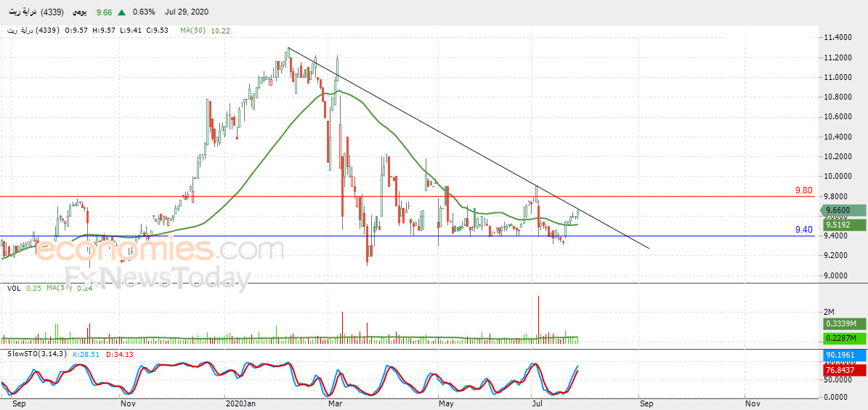Click the L:9.41 low value

131,31
